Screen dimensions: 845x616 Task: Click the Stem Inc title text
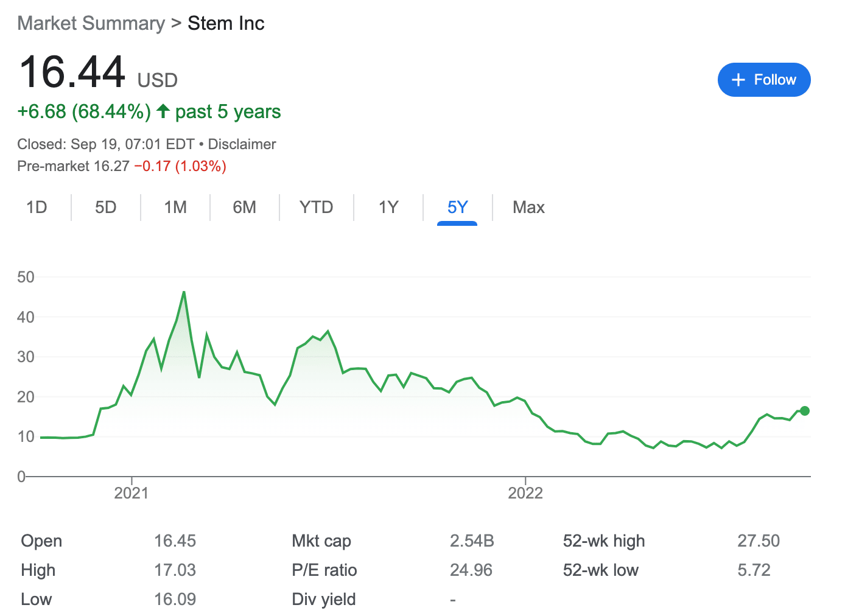point(226,23)
